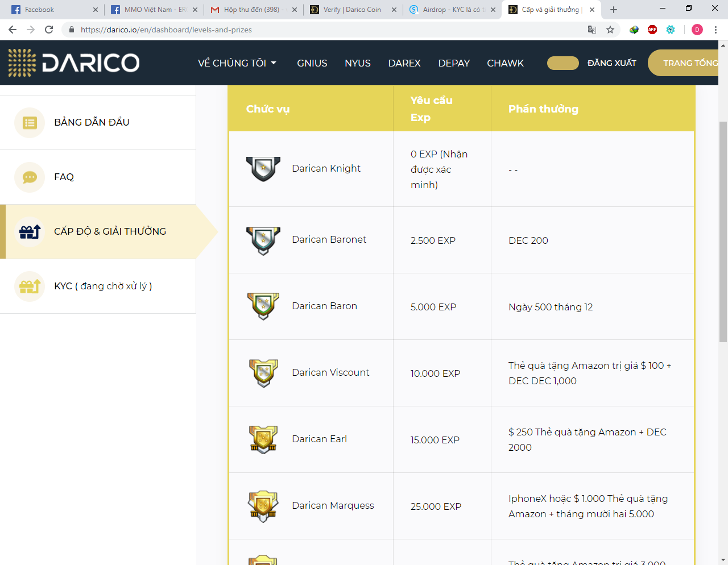This screenshot has height=565, width=728.
Task: Close the MMO Việt Nam tab
Action: tap(195, 10)
